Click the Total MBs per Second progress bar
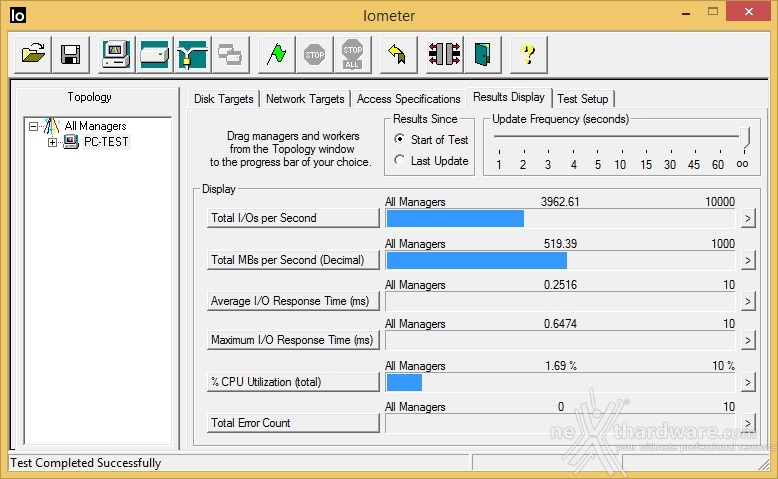This screenshot has height=479, width=778. coord(560,260)
